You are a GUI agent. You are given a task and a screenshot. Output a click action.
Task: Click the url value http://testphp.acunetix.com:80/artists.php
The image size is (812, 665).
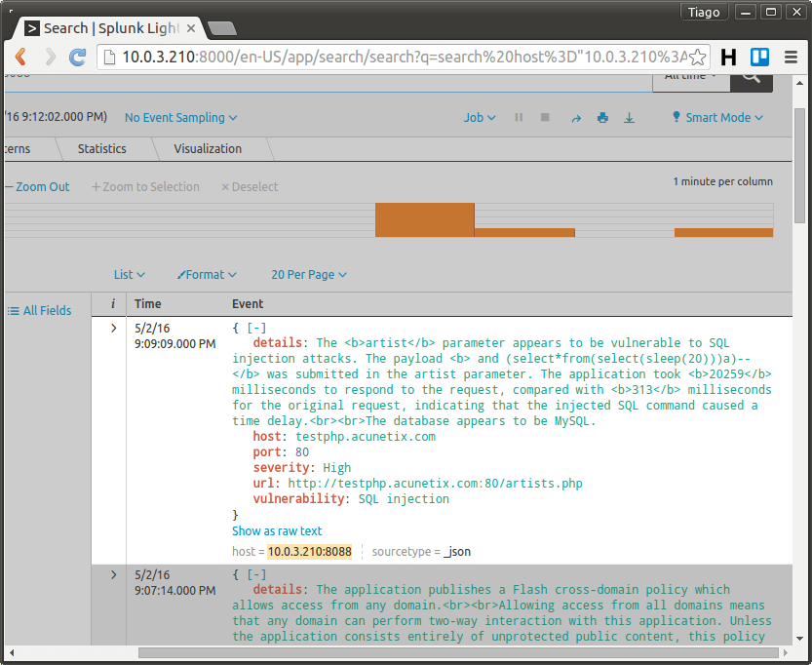[435, 484]
